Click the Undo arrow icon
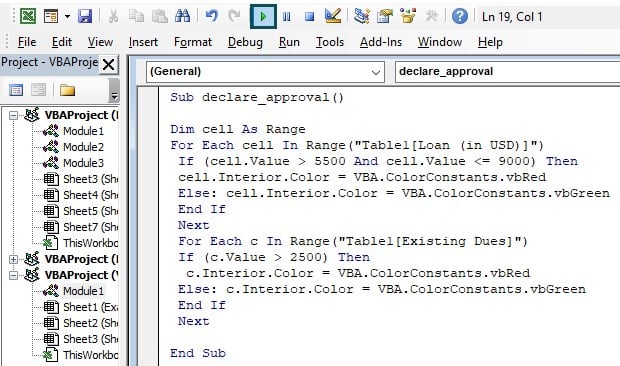The height and width of the screenshot is (366, 620). pos(212,16)
